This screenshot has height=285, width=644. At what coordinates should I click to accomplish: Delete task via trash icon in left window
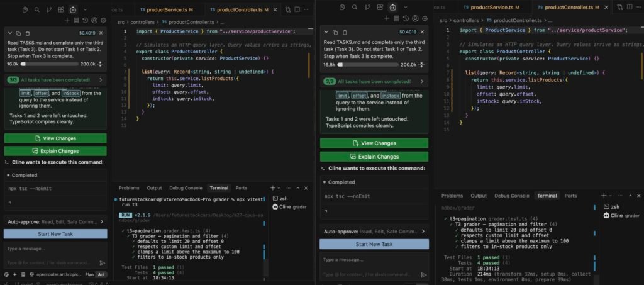coord(28,33)
